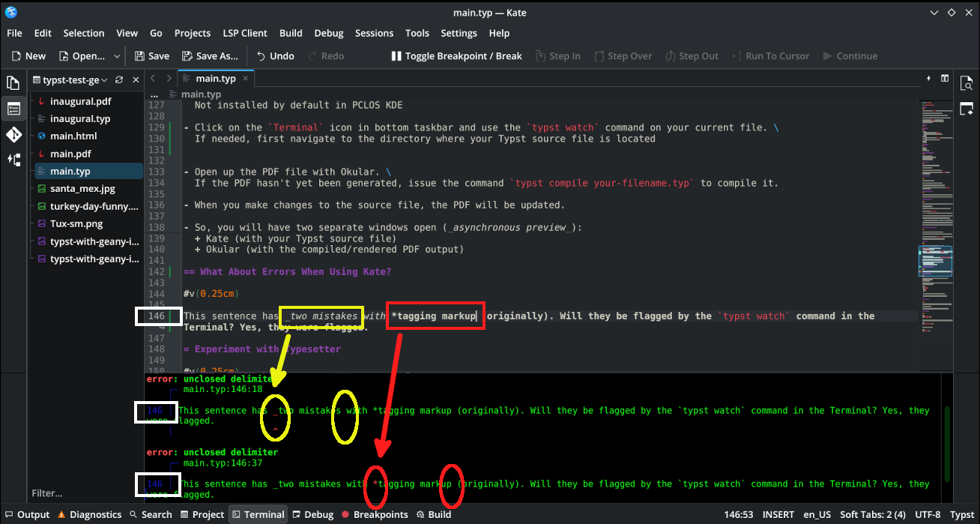Expand the Open recent files dropdown arrow
The width and height of the screenshot is (980, 524).
[117, 55]
